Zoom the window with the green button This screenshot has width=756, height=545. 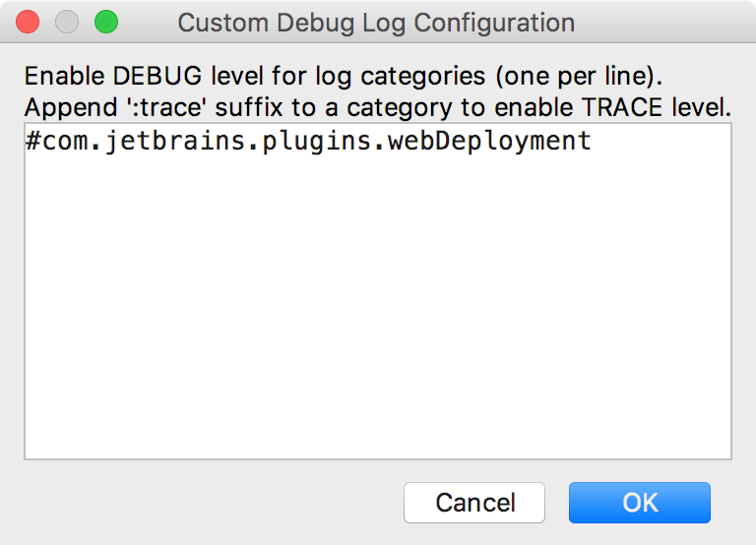(x=105, y=22)
